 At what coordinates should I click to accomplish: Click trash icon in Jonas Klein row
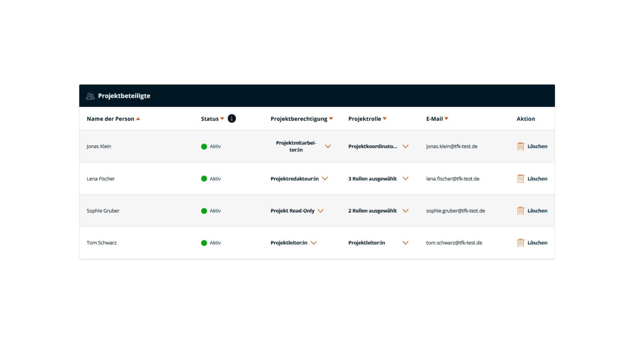[x=521, y=146]
